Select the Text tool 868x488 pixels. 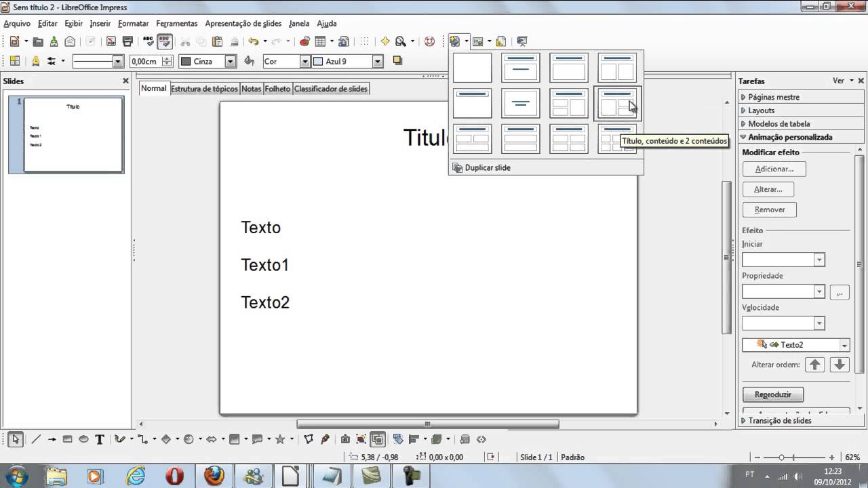coord(100,439)
